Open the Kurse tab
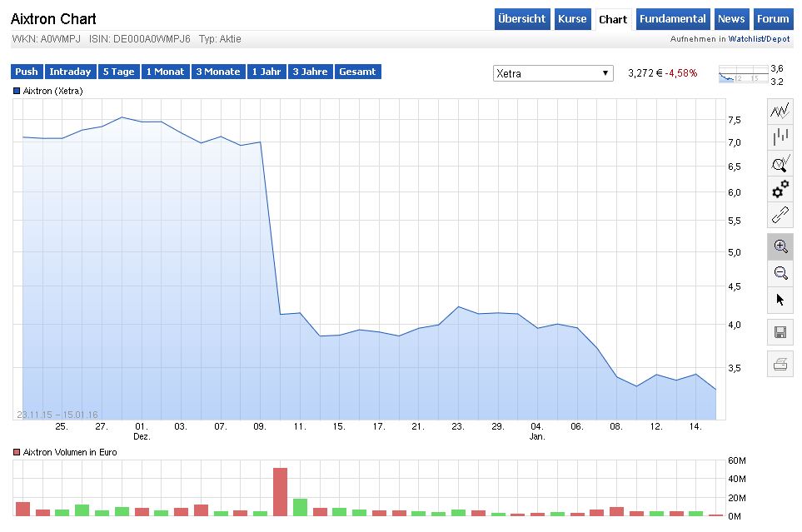 pos(572,19)
